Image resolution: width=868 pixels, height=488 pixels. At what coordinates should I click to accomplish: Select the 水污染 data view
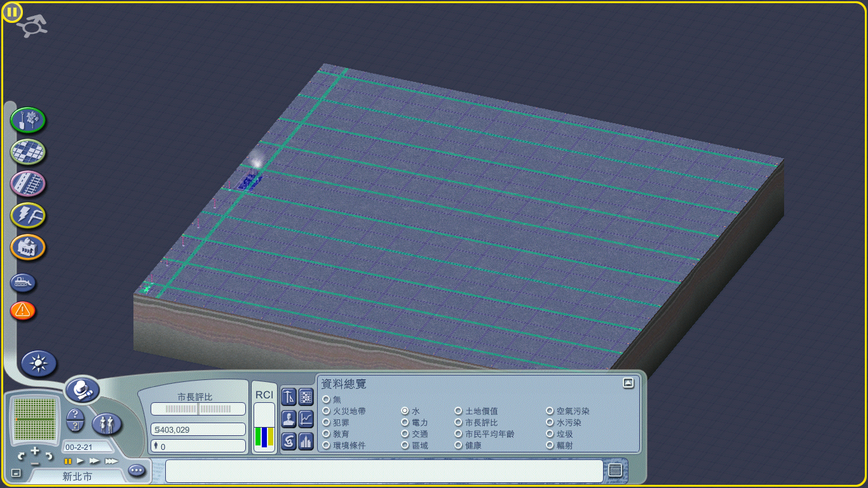(550, 423)
